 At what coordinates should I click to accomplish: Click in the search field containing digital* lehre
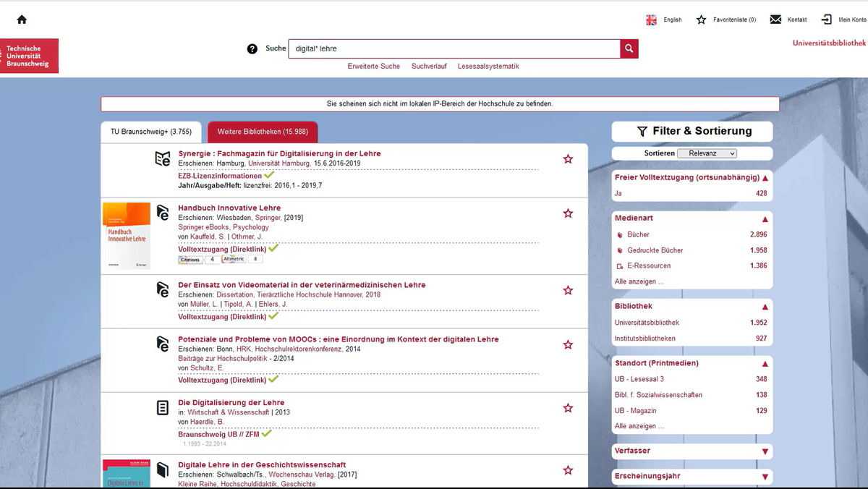454,48
